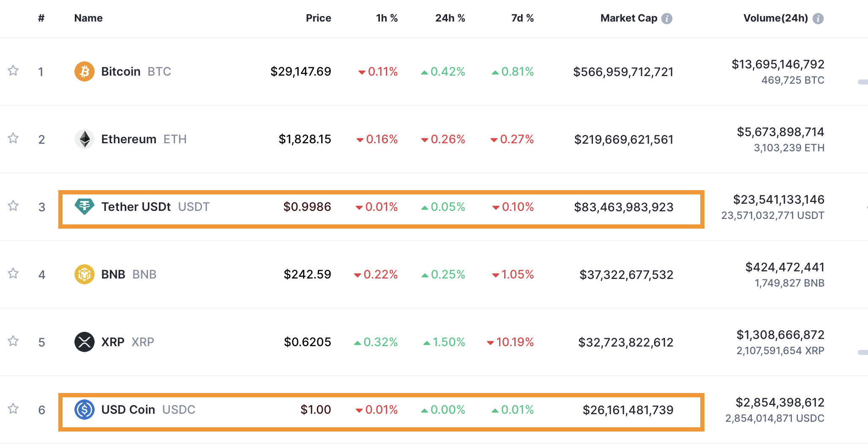Click Ethereum's $5,673,898,714 volume link
The width and height of the screenshot is (868, 448).
[x=781, y=132]
